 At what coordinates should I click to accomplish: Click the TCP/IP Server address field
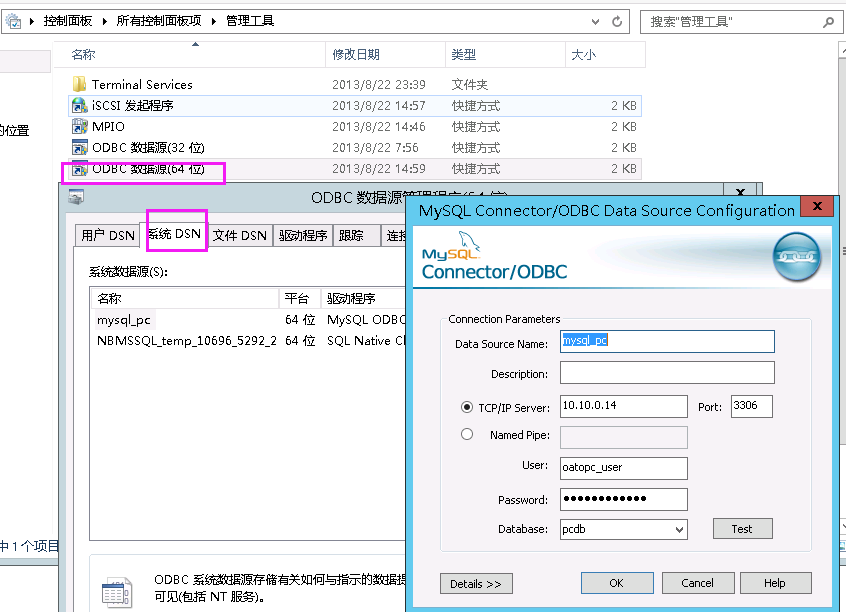pyautogui.click(x=624, y=406)
